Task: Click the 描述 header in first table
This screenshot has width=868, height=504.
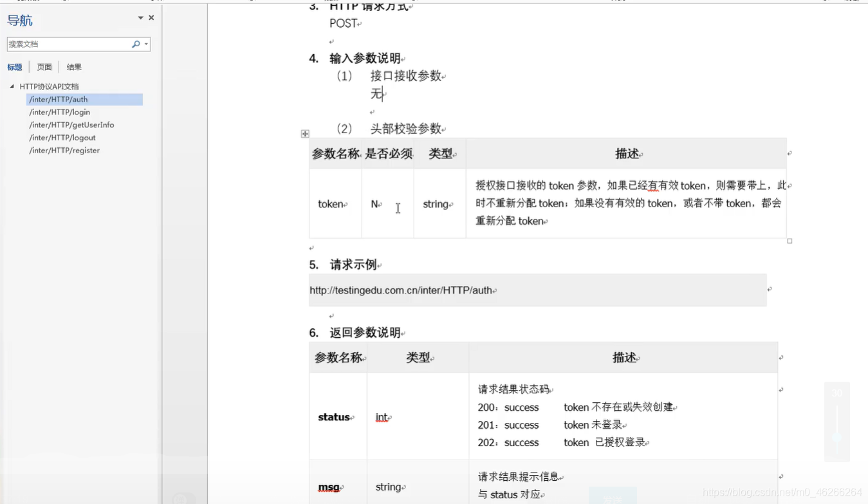Action: coord(627,154)
